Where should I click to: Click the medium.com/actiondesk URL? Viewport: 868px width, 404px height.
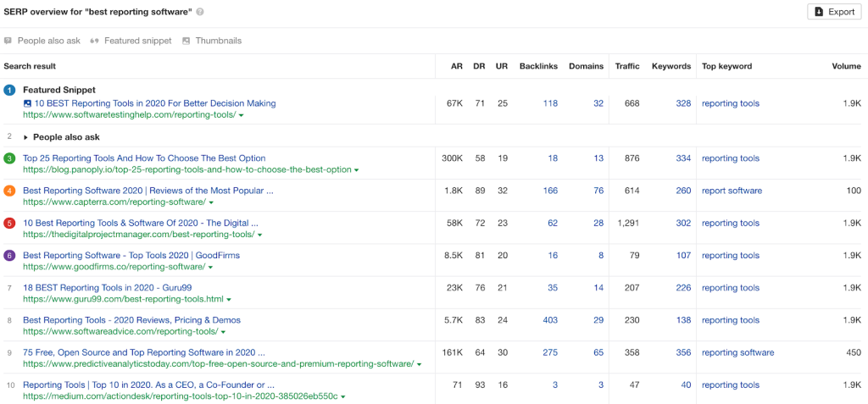(181, 397)
